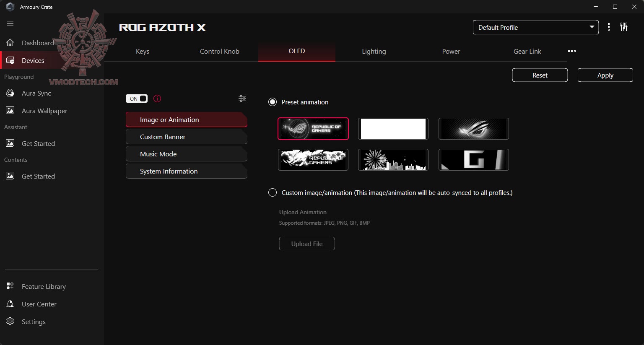
Task: Switch to the Keys tab
Action: [143, 52]
